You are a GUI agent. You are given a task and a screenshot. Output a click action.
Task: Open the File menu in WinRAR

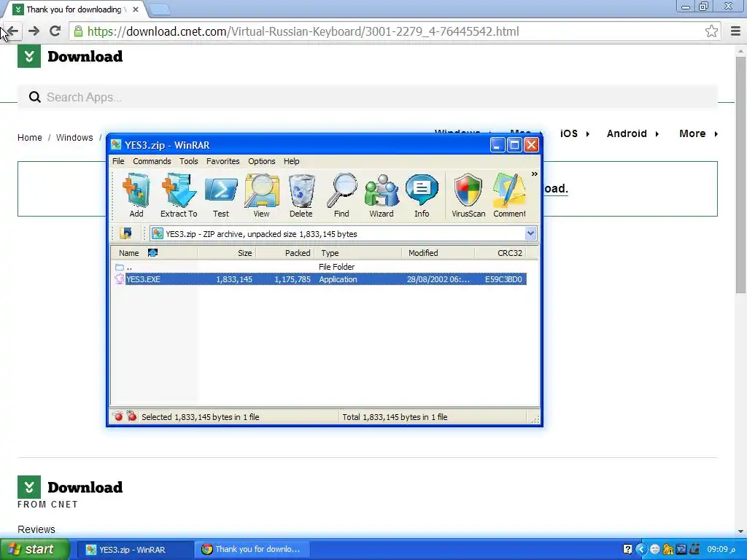pyautogui.click(x=118, y=161)
